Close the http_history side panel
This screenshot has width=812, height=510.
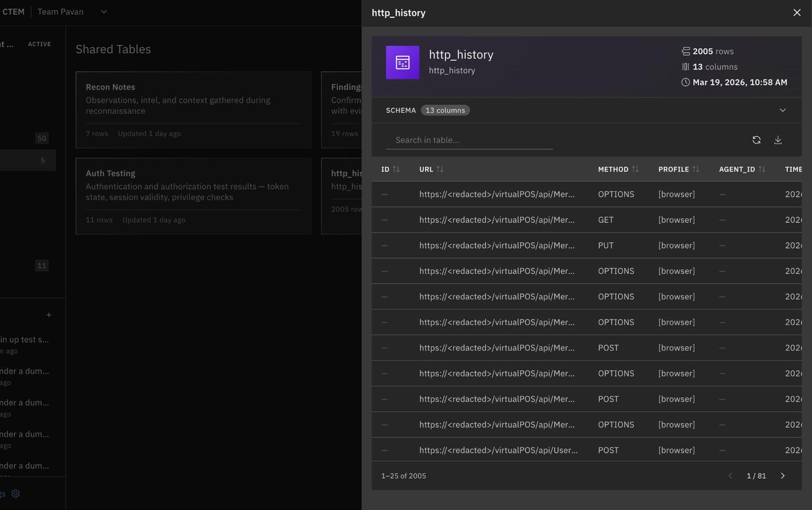coord(797,13)
